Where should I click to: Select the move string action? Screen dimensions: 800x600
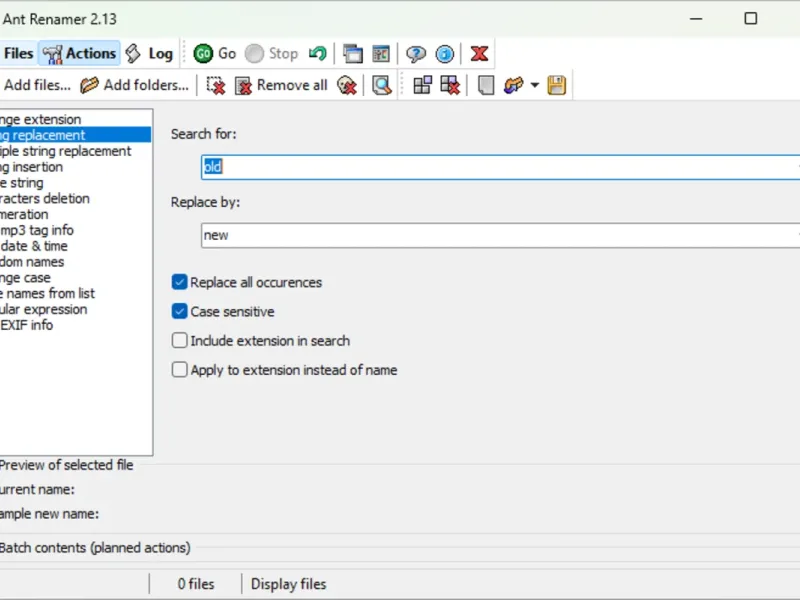click(76, 183)
